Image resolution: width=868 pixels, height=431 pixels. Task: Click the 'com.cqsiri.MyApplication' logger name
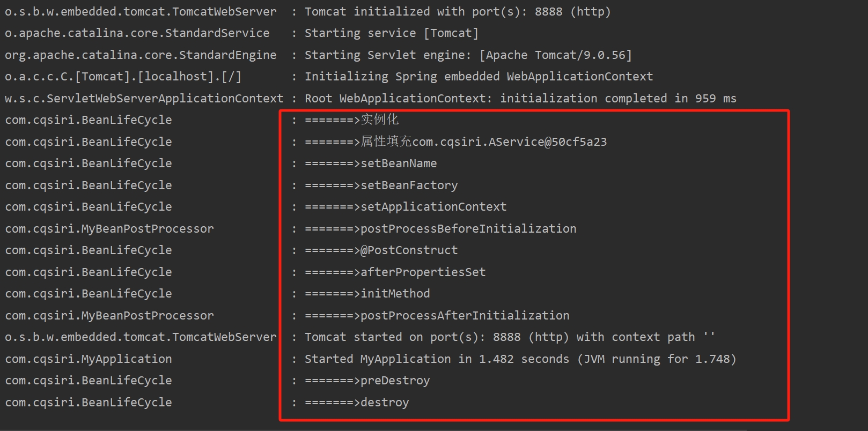(89, 359)
